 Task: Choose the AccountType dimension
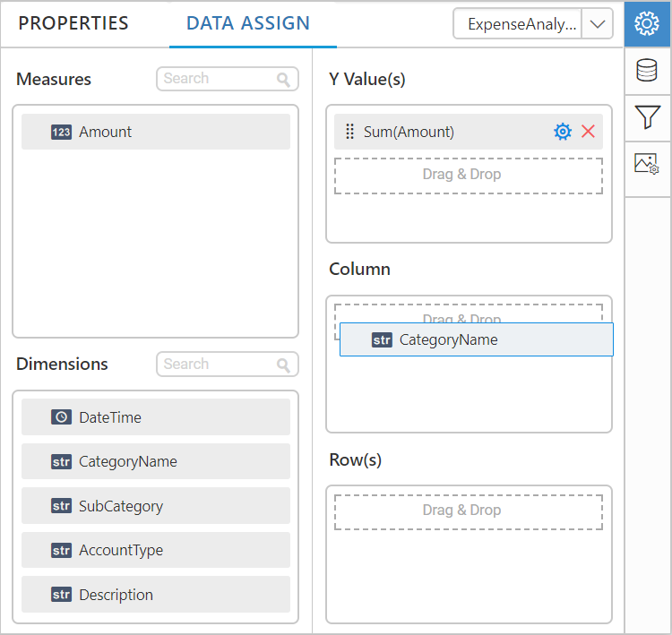156,550
